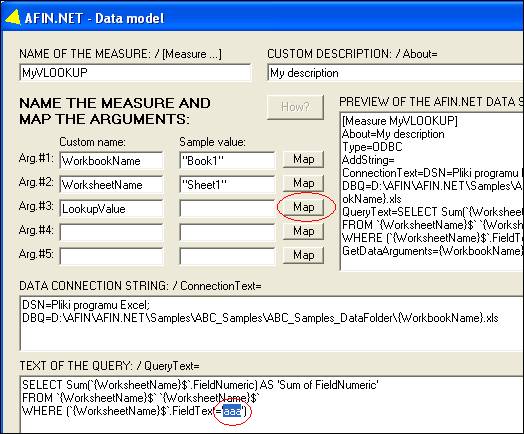524x434 pixels.
Task: Click inside the AFIN.NET data preview box
Action: 431,191
